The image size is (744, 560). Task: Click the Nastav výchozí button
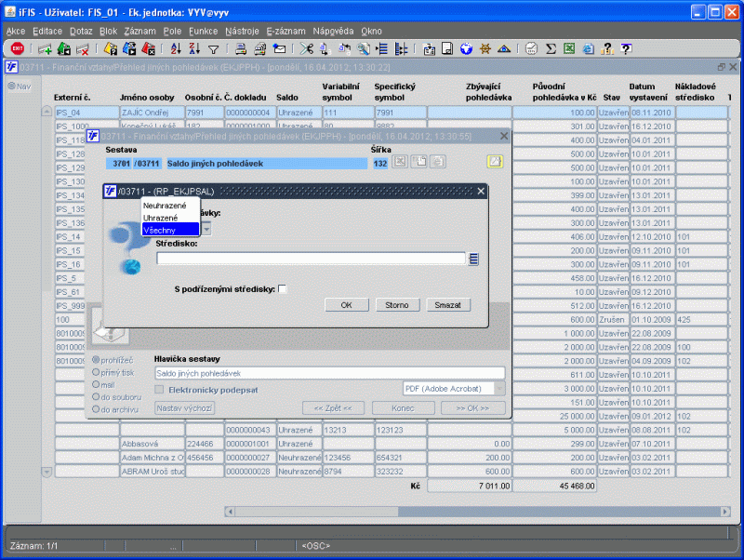[184, 408]
